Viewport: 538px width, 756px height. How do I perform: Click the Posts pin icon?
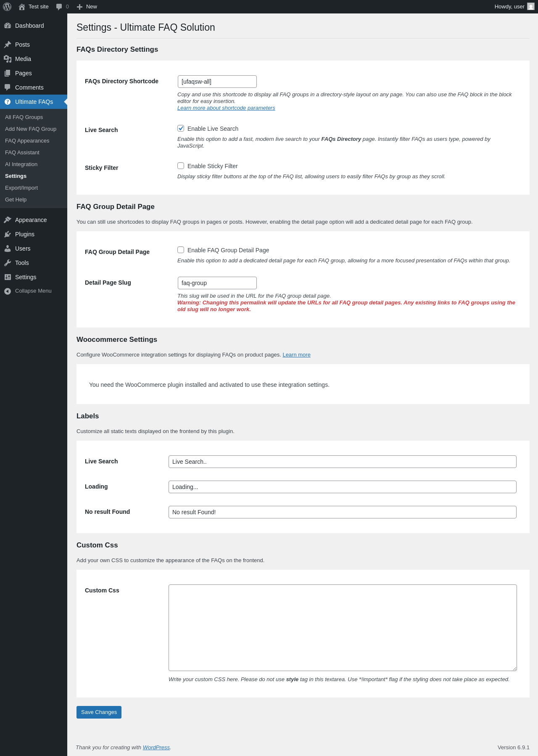8,45
